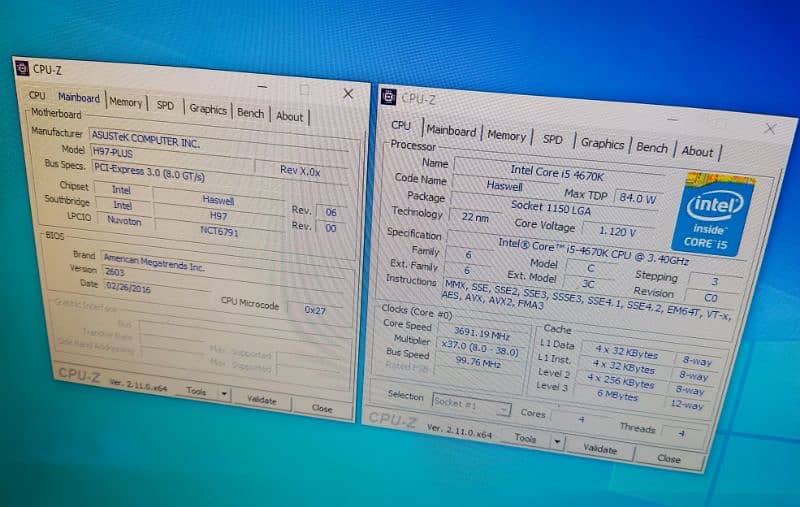Image resolution: width=800 pixels, height=507 pixels.
Task: Click Revision value C0
Action: (711, 297)
